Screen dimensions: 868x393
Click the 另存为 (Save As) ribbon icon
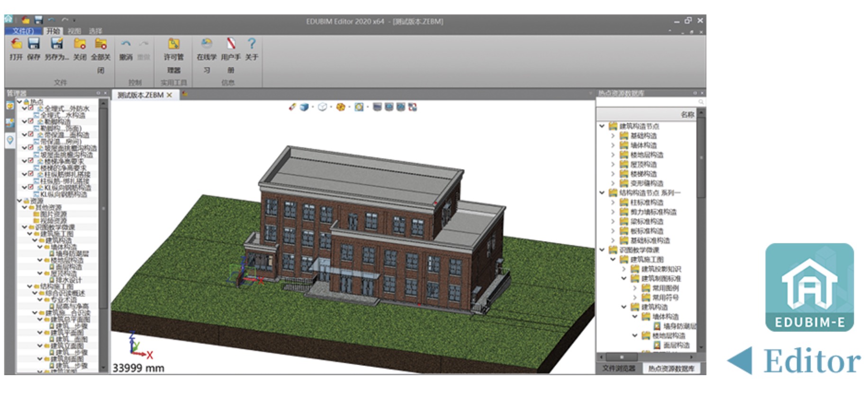coord(57,44)
